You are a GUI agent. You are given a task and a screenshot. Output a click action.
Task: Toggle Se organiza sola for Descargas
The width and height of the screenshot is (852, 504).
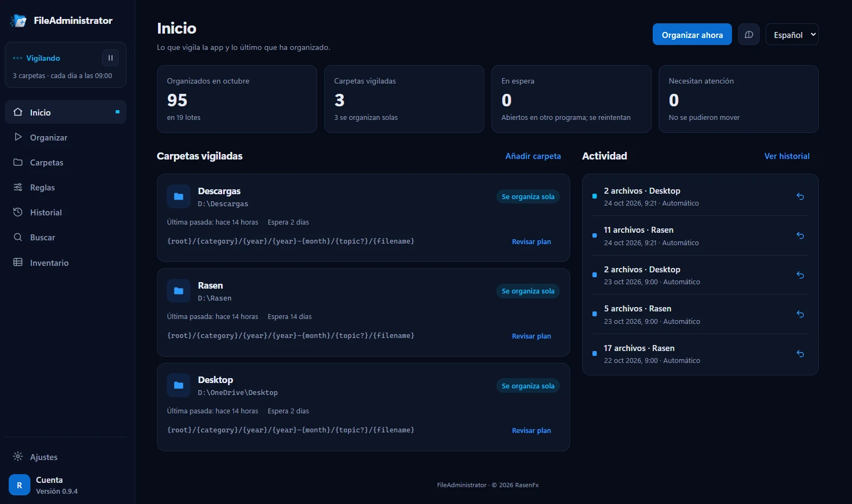click(x=528, y=196)
